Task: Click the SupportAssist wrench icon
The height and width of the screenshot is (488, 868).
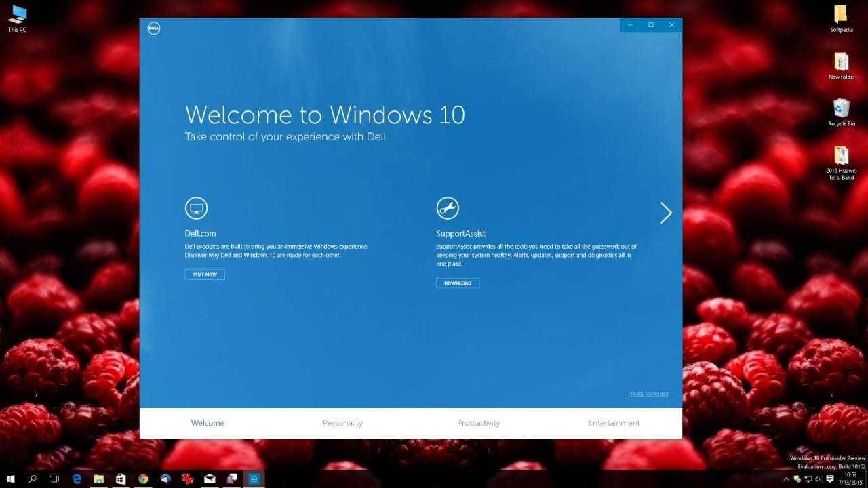Action: [448, 208]
